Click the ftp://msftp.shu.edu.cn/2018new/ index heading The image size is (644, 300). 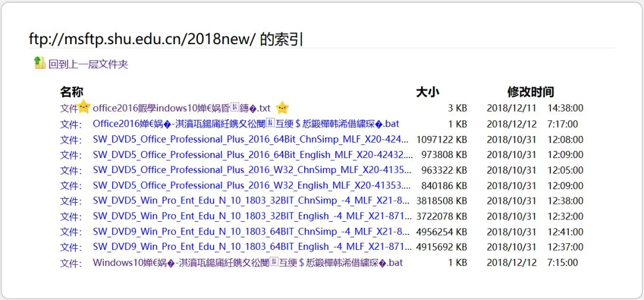(166, 39)
